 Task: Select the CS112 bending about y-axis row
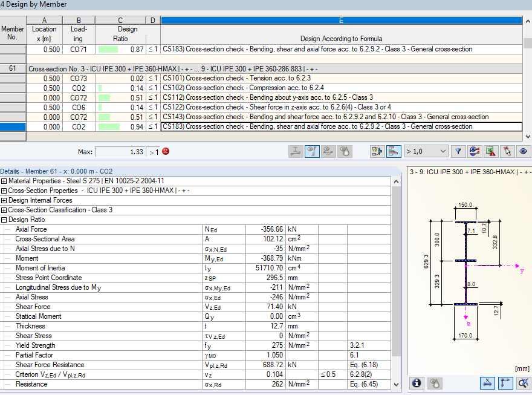pyautogui.click(x=341, y=97)
